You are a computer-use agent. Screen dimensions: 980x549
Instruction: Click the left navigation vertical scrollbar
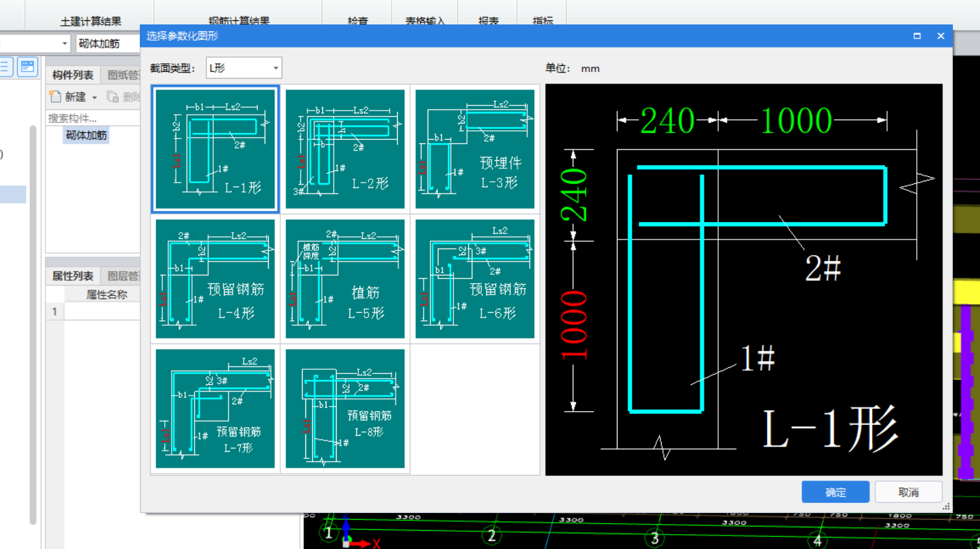(x=33, y=324)
